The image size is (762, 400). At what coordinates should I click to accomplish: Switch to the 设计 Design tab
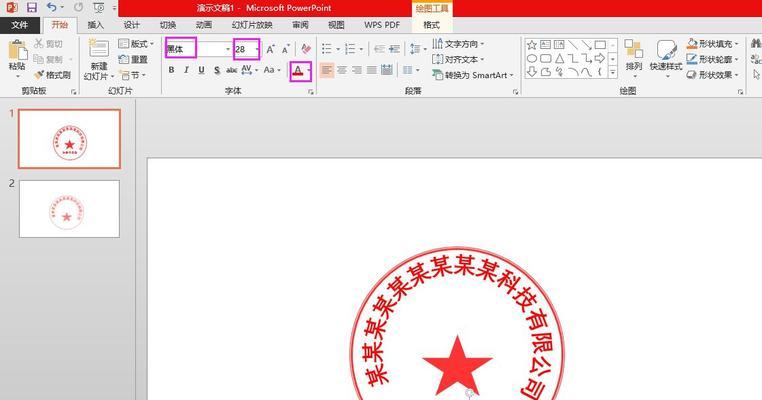click(131, 25)
